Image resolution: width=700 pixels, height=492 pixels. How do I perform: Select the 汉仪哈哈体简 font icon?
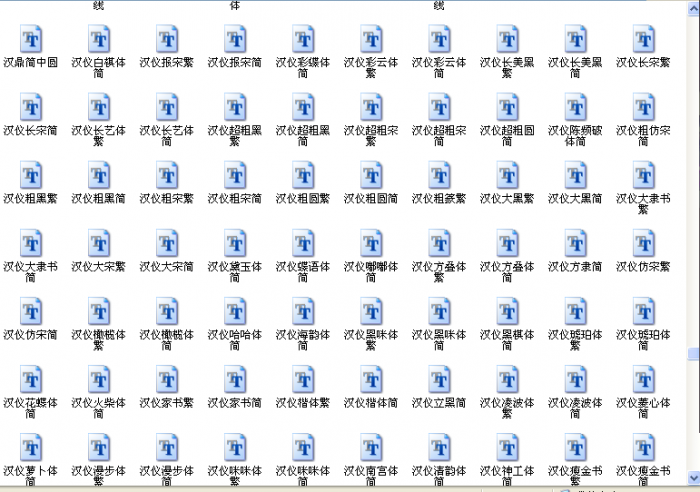point(235,312)
